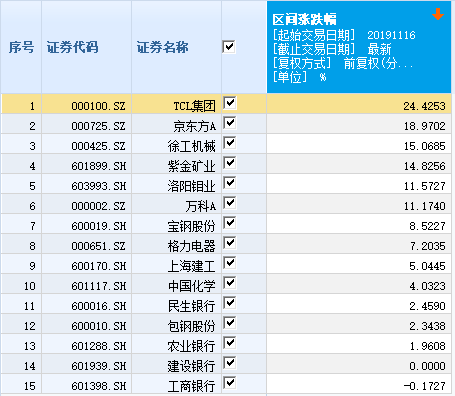This screenshot has height=396, width=455.
Task: Select row number 13
Action: [30, 346]
